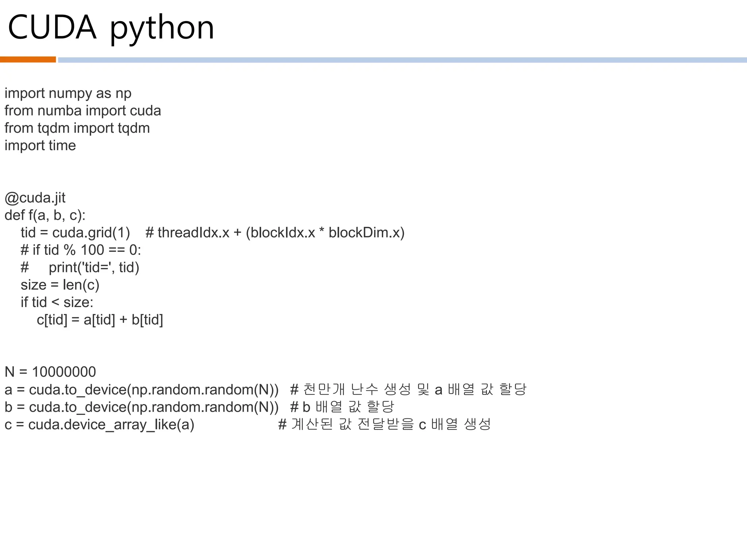This screenshot has height=560, width=747.
Task: Click the 'import time' line
Action: [40, 146]
